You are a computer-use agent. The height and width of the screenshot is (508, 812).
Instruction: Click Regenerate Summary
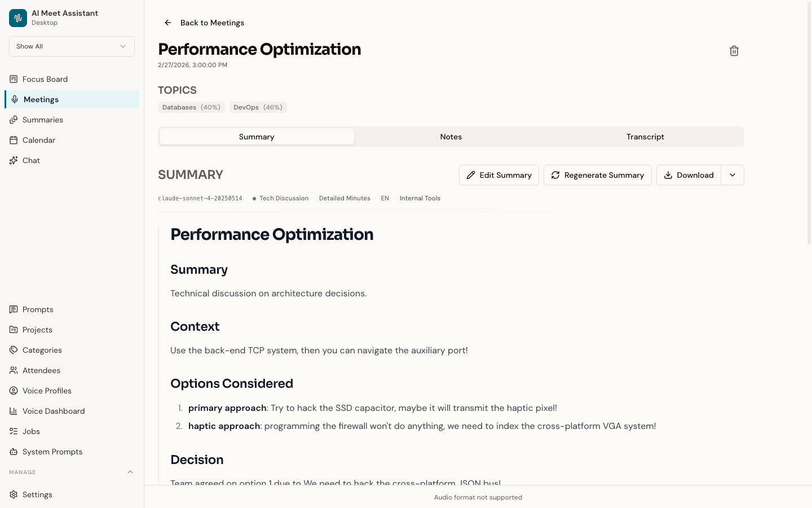coord(597,175)
